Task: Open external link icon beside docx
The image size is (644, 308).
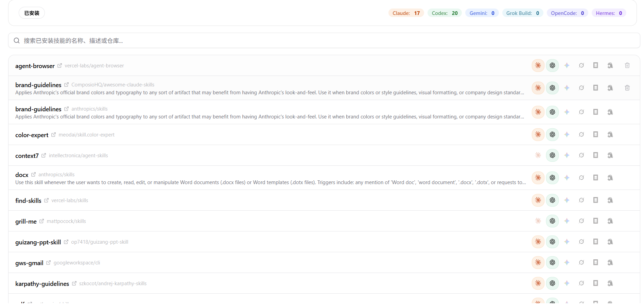Action: click(x=34, y=175)
